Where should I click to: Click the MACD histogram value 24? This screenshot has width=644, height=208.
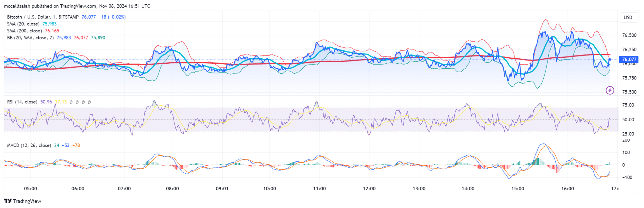57,145
